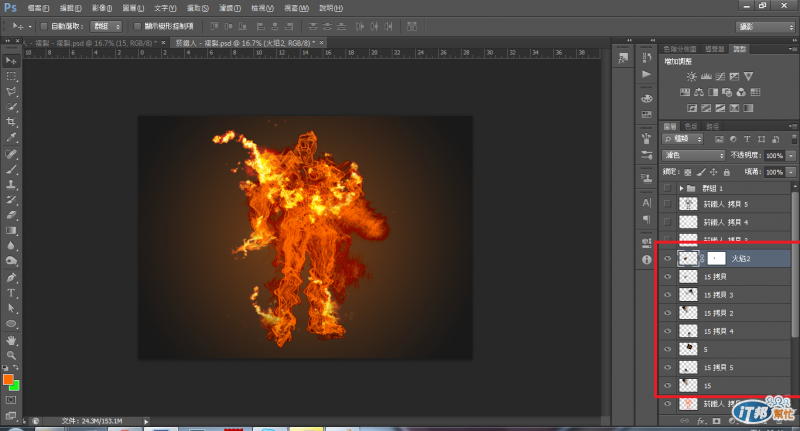The image size is (800, 431).
Task: Select the Crop tool
Action: click(11, 122)
